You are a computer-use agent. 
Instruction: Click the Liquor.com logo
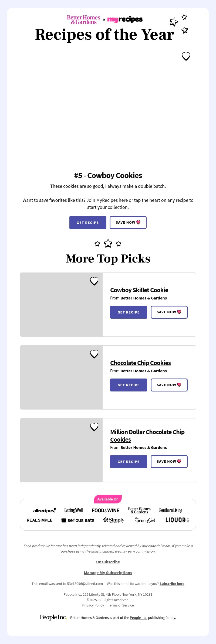[x=177, y=520]
